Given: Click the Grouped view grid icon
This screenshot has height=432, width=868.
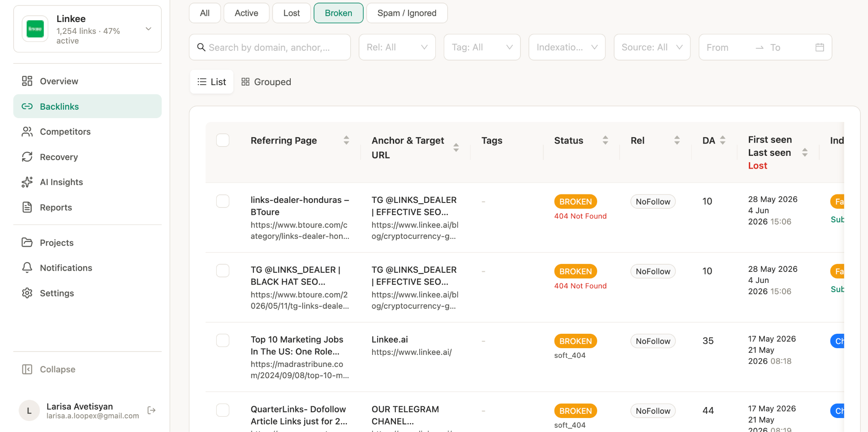Looking at the screenshot, I should tap(245, 82).
